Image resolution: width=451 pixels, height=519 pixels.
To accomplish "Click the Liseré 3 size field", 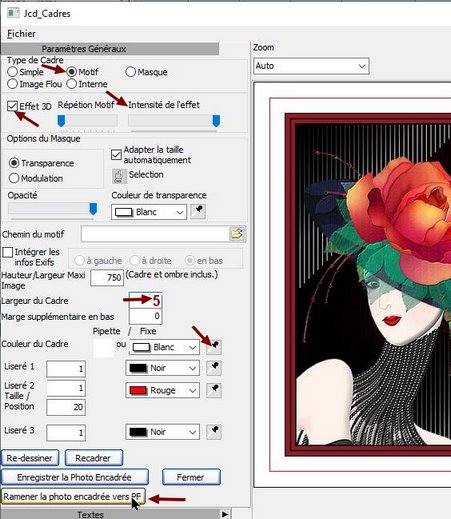I will pos(66,432).
